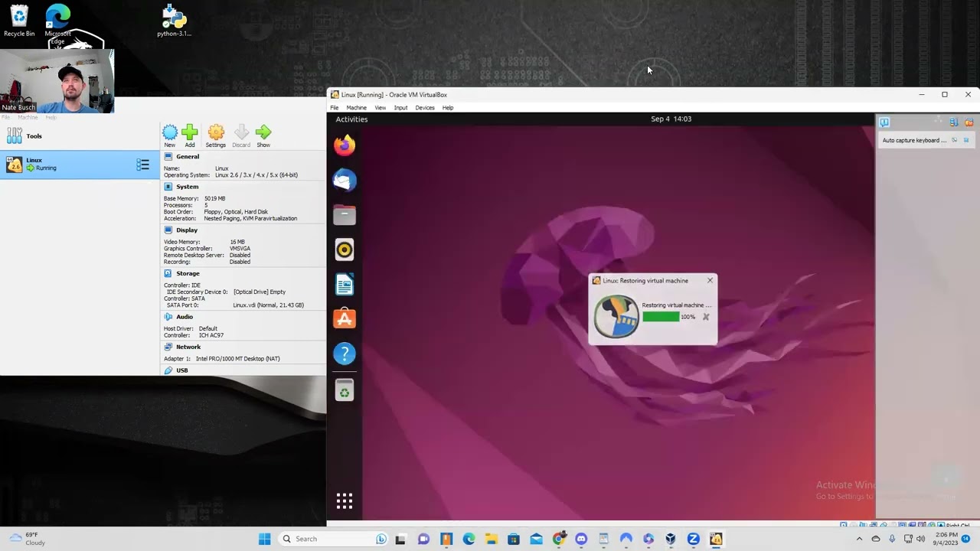The height and width of the screenshot is (551, 980).
Task: Launch Thunderbird Mail from the Ubuntu dock
Action: point(345,180)
